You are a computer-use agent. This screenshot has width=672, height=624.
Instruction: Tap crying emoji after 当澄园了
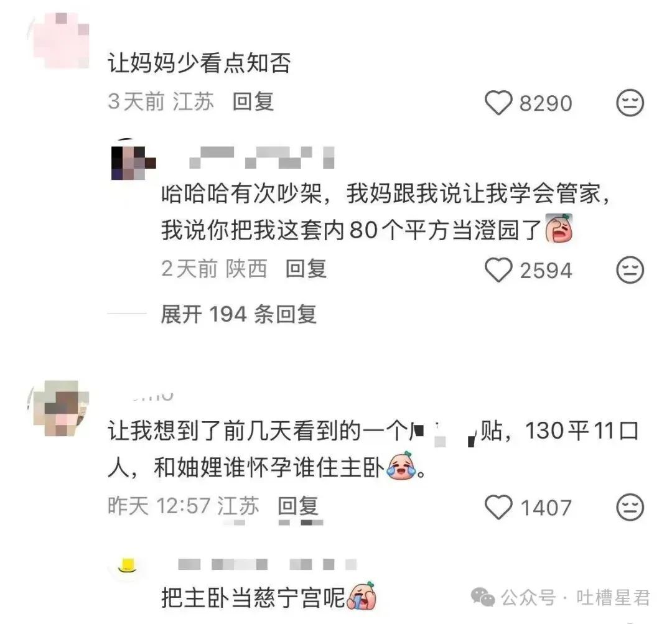tap(559, 229)
